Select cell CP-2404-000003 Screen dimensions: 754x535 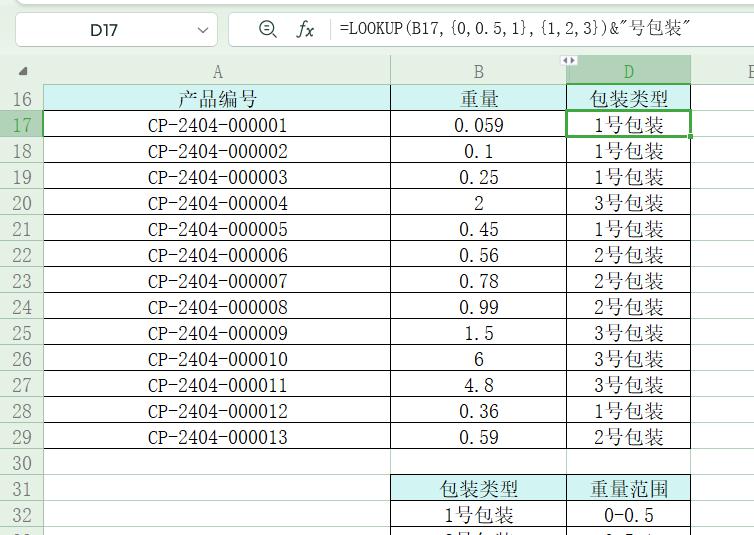coord(217,176)
